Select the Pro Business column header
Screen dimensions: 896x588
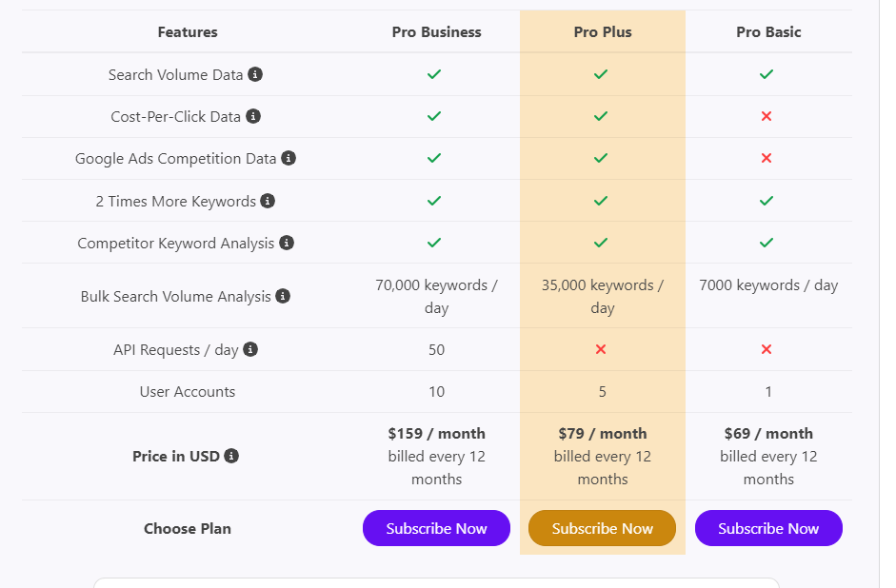(436, 32)
